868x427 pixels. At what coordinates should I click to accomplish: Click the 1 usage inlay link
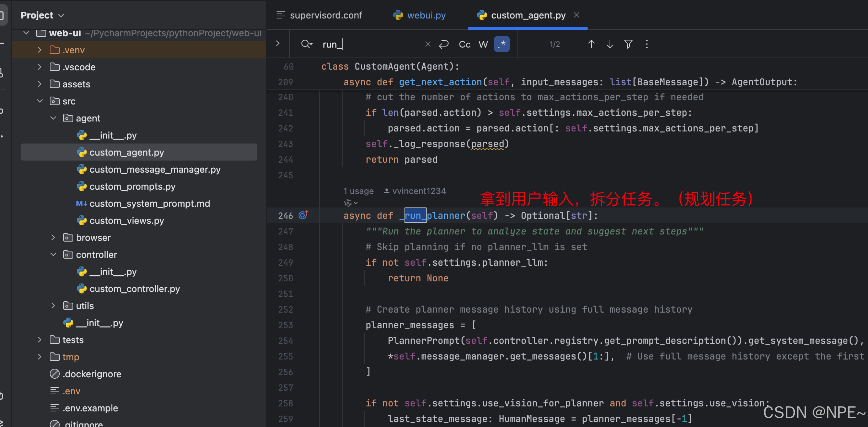click(358, 191)
